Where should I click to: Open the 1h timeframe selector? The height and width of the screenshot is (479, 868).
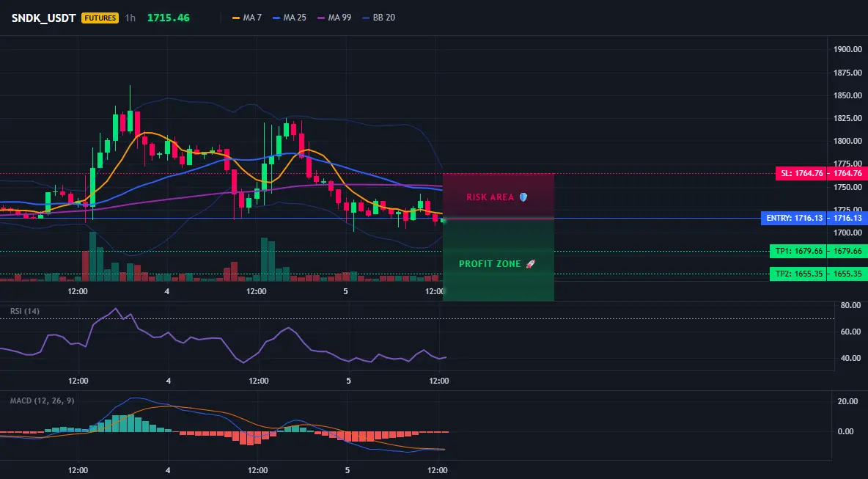130,18
